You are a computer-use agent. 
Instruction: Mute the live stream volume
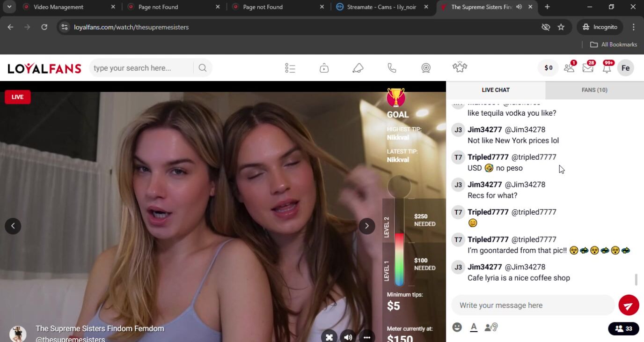[348, 337]
